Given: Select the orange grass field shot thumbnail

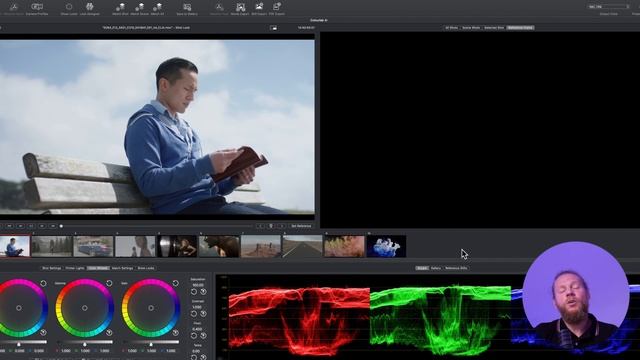Looking at the screenshot, I should [344, 246].
